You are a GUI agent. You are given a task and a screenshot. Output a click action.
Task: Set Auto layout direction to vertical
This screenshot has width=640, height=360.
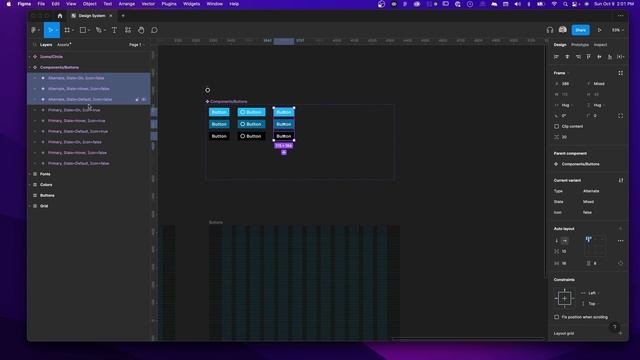[x=557, y=241]
